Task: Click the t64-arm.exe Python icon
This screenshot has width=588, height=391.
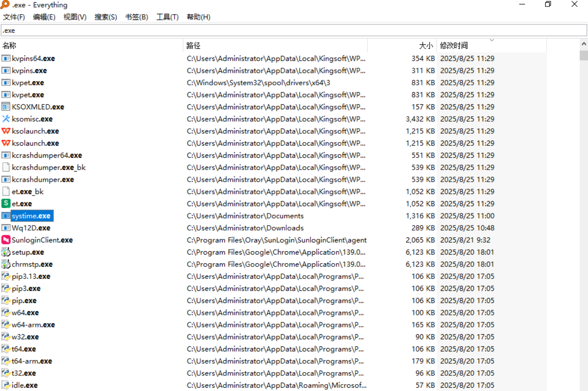Action: click(6, 361)
